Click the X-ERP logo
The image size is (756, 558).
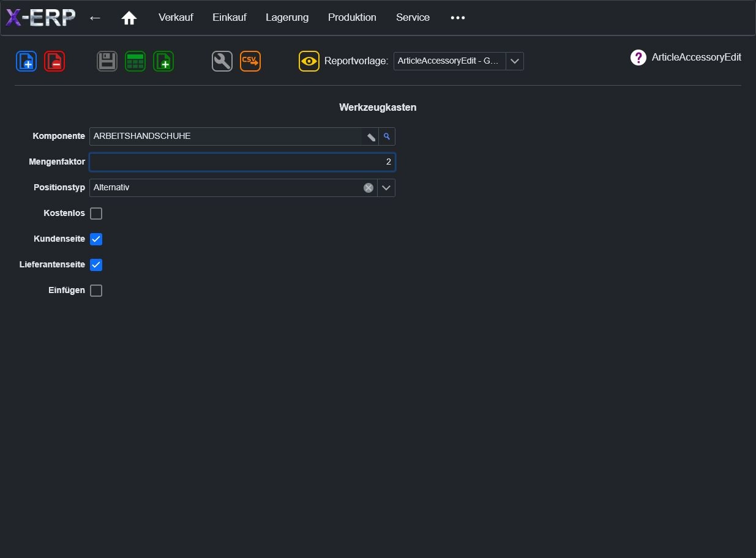pos(40,17)
